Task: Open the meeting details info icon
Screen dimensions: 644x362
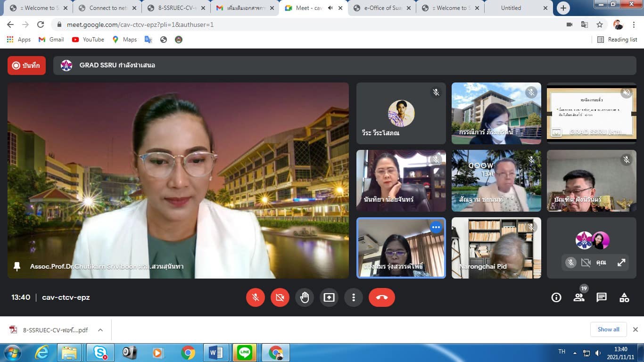Action: point(556,297)
